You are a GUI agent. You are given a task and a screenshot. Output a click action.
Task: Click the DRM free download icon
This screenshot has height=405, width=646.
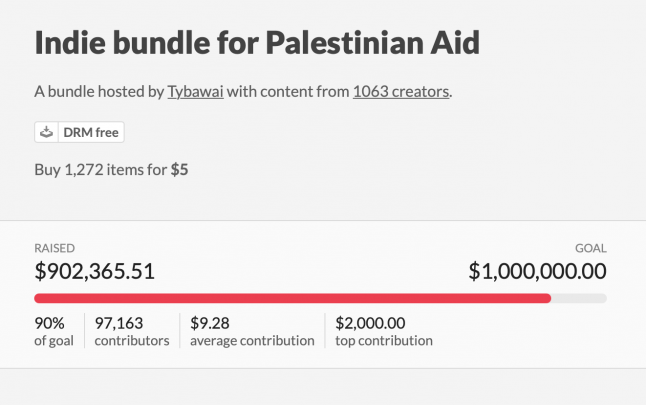click(x=46, y=132)
